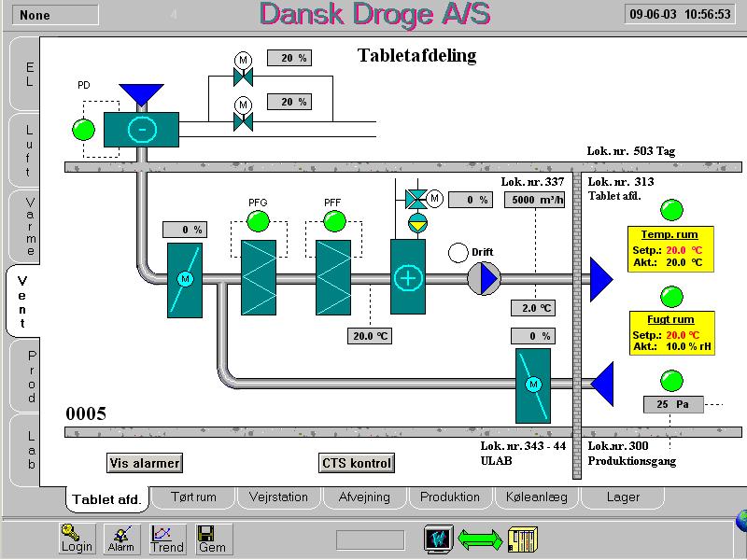Image resolution: width=747 pixels, height=560 pixels.
Task: Select the heating coil plus unit
Action: tap(408, 277)
